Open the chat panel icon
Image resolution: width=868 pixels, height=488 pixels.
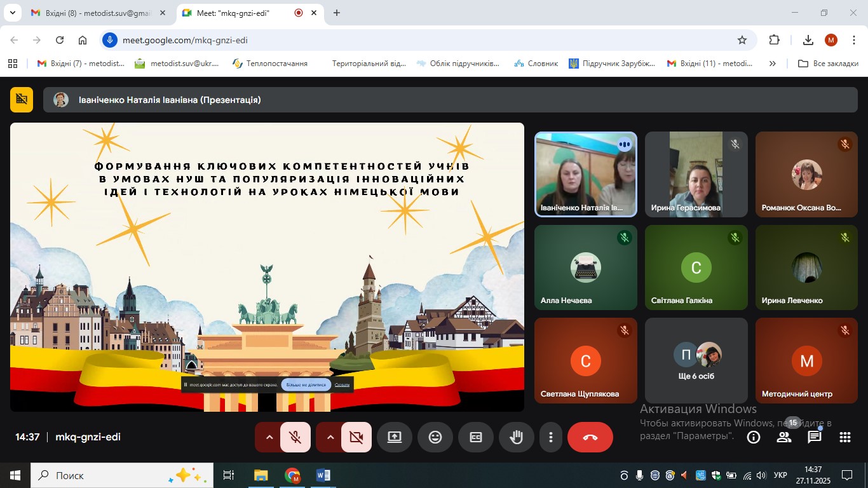[x=815, y=437]
